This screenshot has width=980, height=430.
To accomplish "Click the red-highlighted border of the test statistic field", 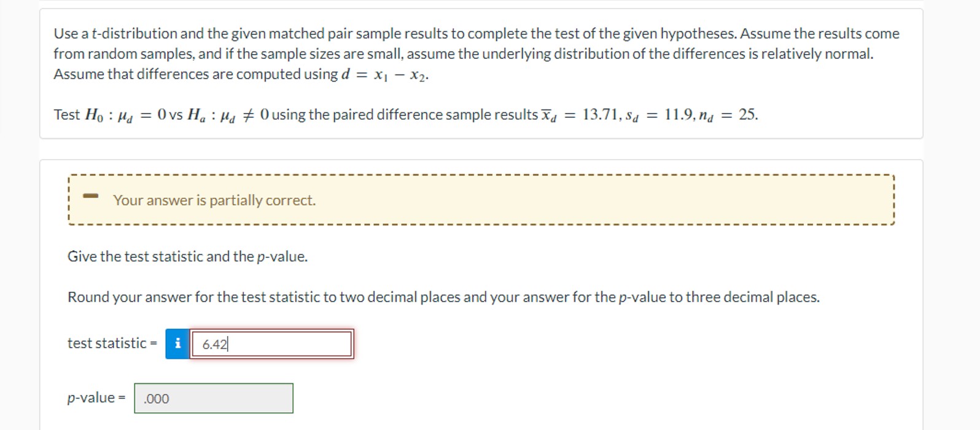I will click(x=273, y=330).
